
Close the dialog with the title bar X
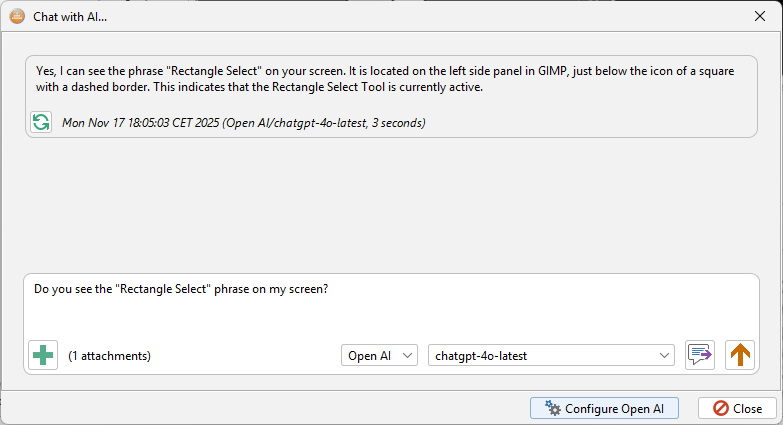tap(760, 15)
